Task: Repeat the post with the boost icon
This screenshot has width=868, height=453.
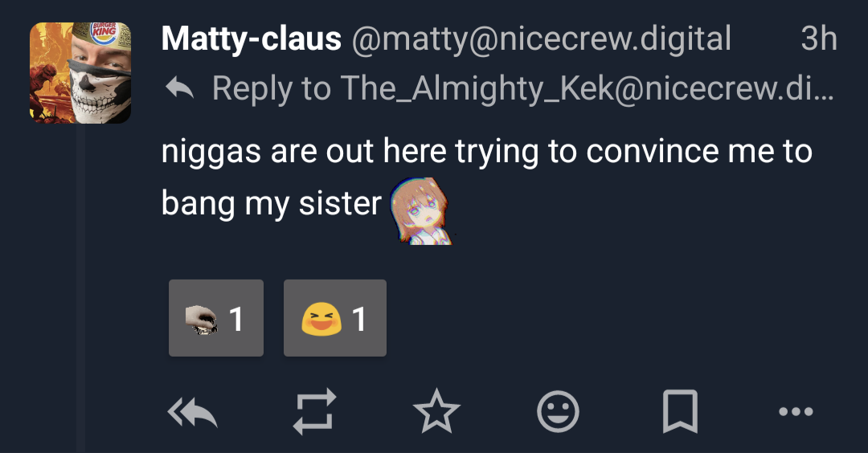Action: point(313,413)
